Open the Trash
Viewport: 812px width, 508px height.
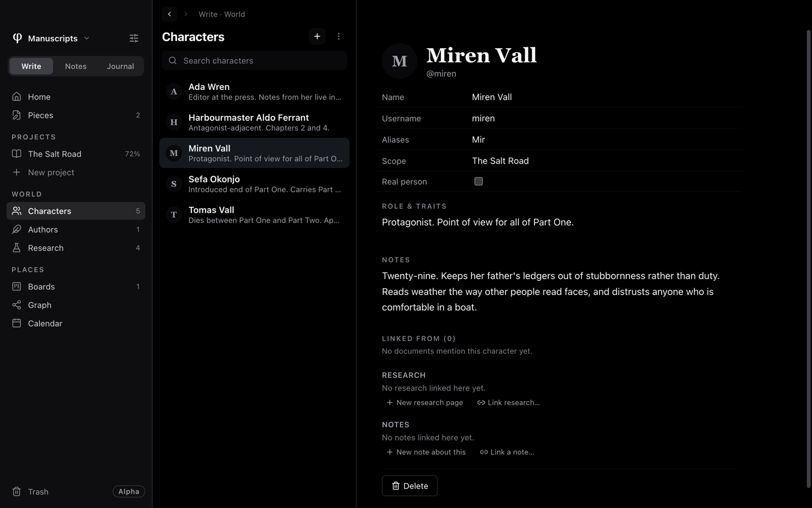(30, 492)
